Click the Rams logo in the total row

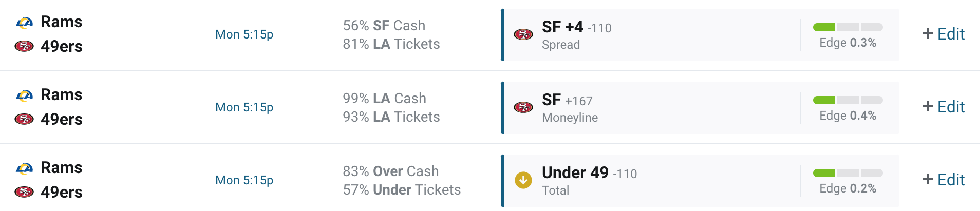pyautogui.click(x=24, y=168)
